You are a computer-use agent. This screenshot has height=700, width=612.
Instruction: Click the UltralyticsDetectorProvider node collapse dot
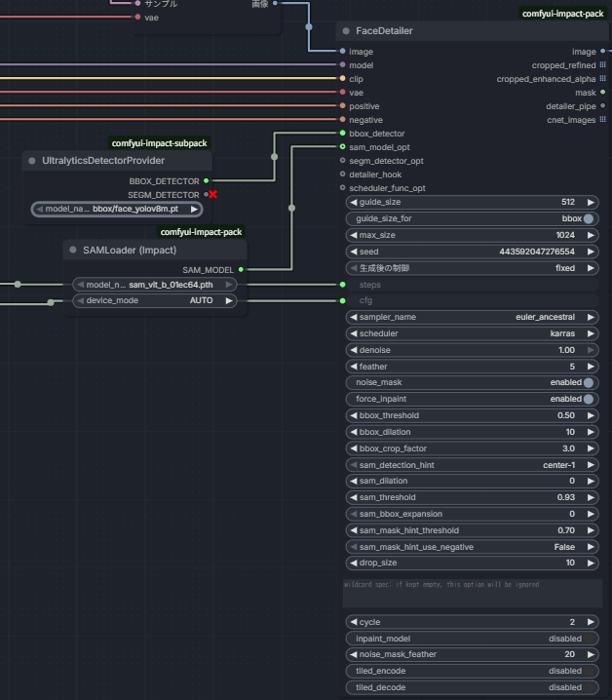pos(32,161)
